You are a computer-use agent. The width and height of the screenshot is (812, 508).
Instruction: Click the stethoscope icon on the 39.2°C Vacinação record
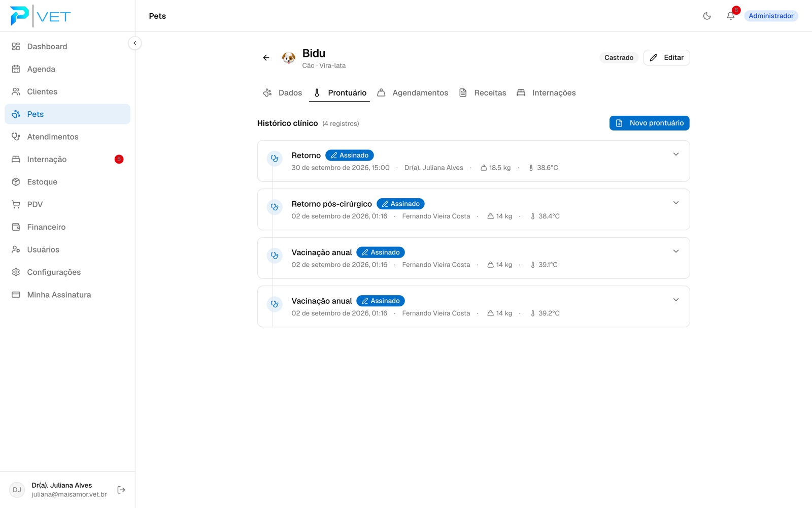click(275, 304)
